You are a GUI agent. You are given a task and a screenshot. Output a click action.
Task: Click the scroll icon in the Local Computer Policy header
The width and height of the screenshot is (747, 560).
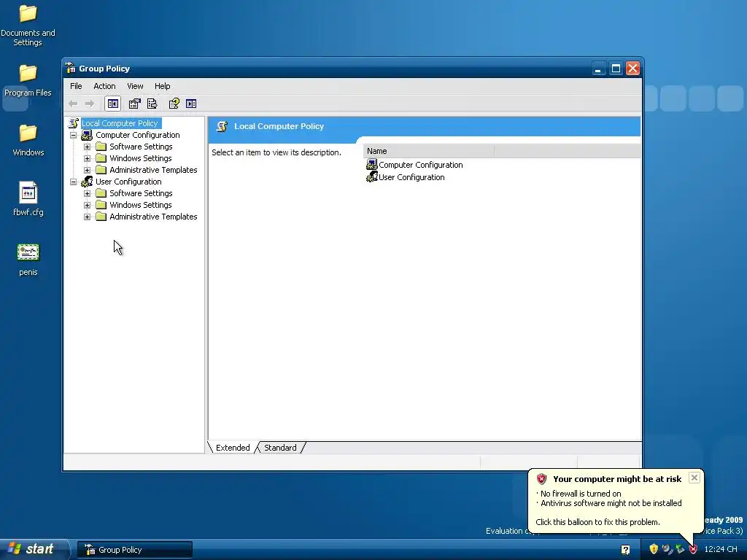click(x=222, y=126)
